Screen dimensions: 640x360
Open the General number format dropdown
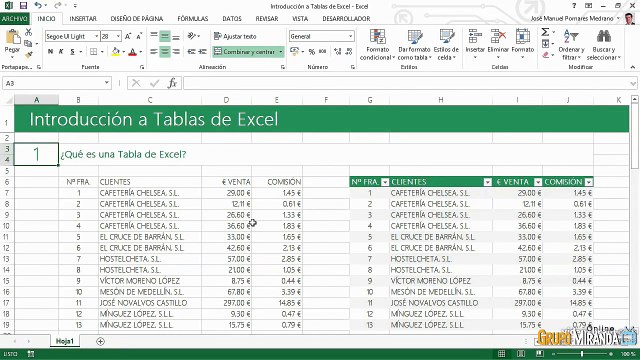tap(350, 36)
